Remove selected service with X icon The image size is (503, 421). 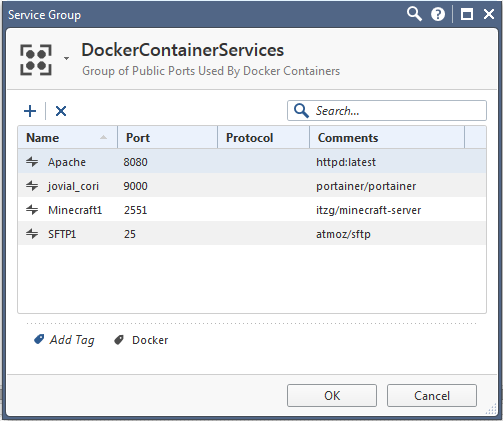(61, 111)
